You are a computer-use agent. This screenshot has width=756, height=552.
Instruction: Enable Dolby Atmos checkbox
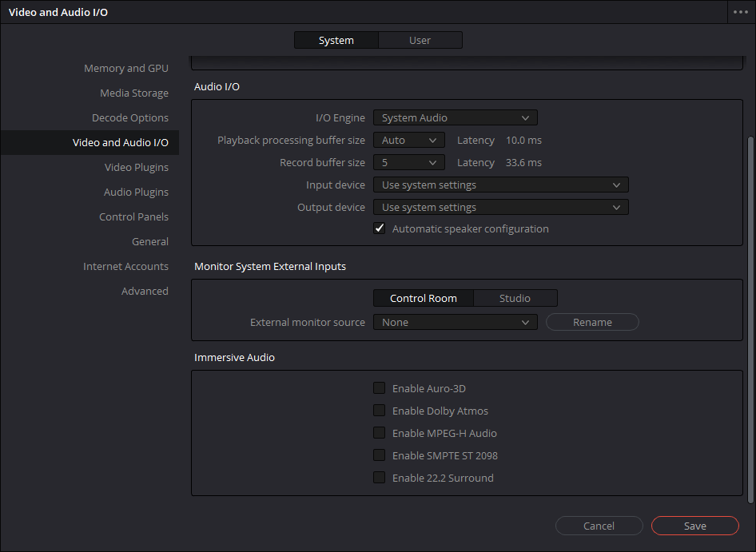pyautogui.click(x=380, y=411)
